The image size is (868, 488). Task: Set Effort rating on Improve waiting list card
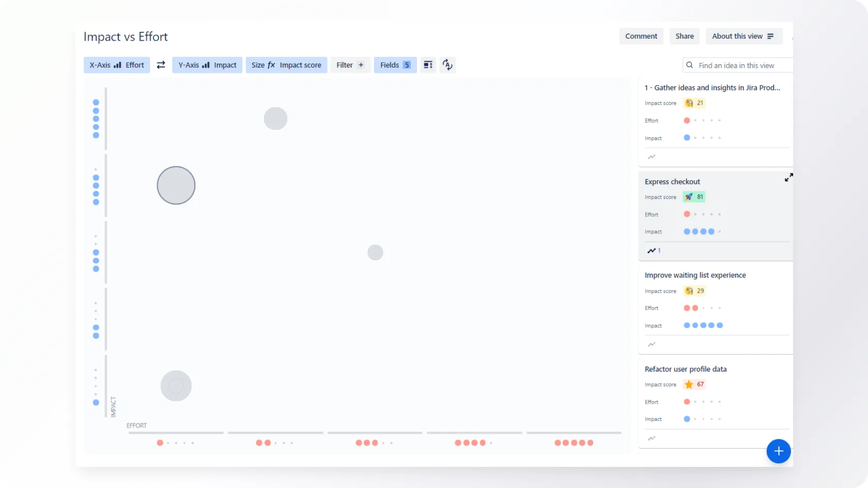click(x=703, y=308)
